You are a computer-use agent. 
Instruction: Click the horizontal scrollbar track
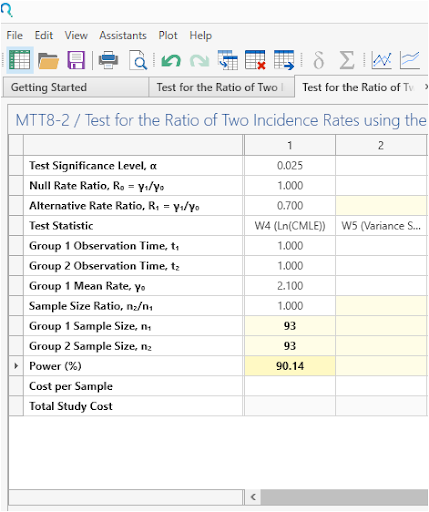click(x=345, y=497)
